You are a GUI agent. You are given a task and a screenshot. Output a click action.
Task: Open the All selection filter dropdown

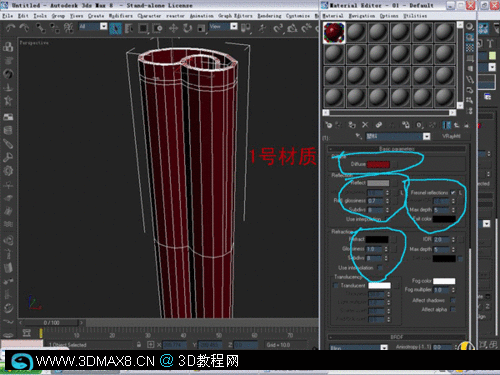pyautogui.click(x=103, y=26)
